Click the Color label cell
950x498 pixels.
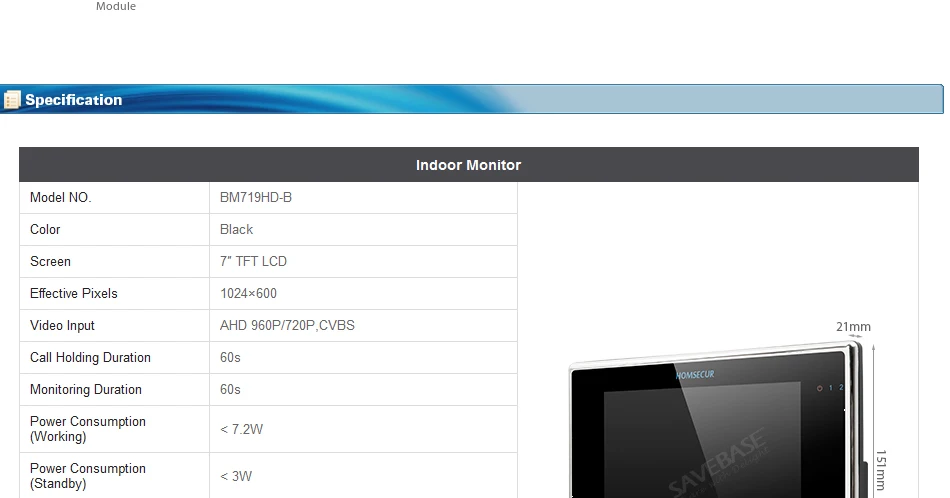[x=115, y=230]
